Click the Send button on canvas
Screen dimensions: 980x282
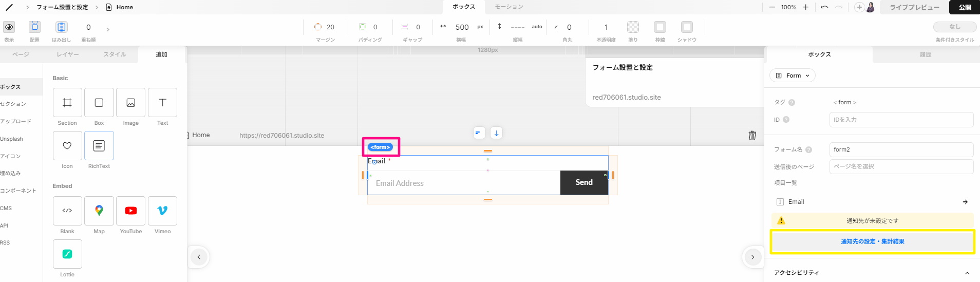click(584, 182)
